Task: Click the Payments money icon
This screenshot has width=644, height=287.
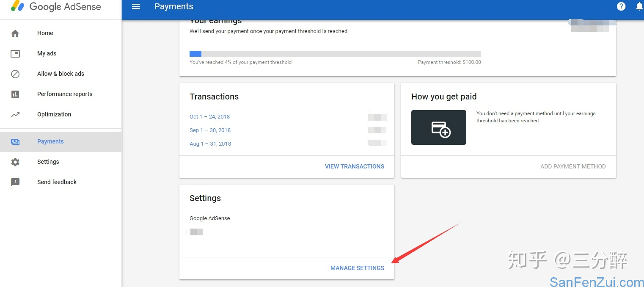Action: pos(15,142)
